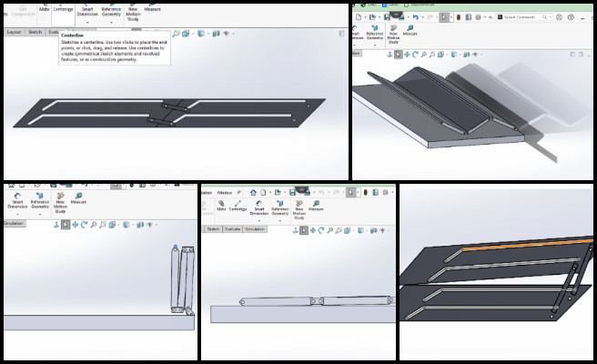Activate Pan in the upright-links panel's view toolbar

[75, 225]
